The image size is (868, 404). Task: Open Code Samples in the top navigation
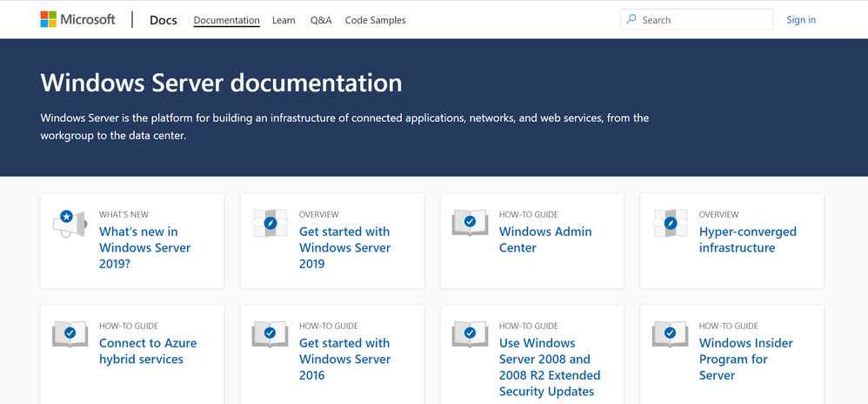(375, 20)
